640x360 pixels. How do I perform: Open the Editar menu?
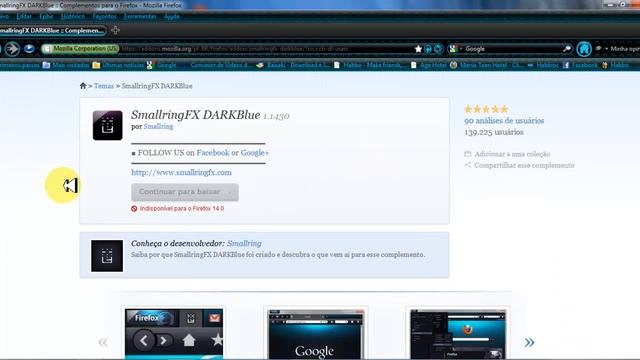click(x=24, y=16)
